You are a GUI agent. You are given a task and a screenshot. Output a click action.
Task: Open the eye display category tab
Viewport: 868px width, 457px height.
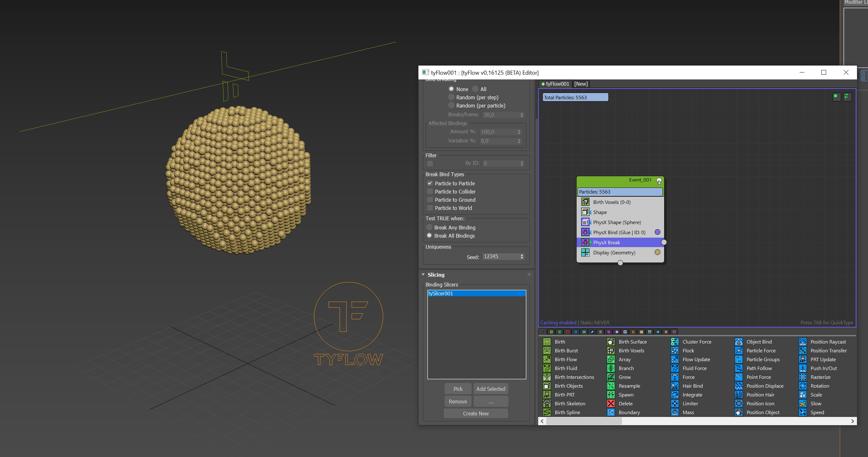coord(650,332)
